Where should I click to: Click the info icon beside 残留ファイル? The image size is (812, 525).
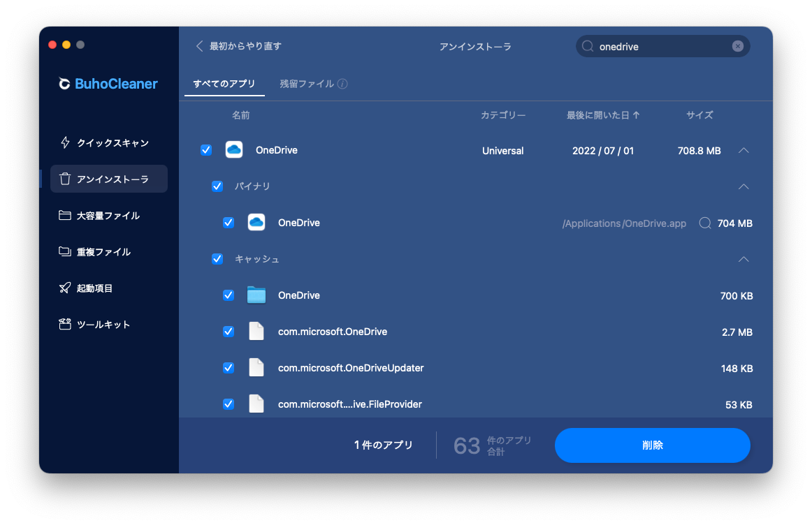pyautogui.click(x=342, y=84)
